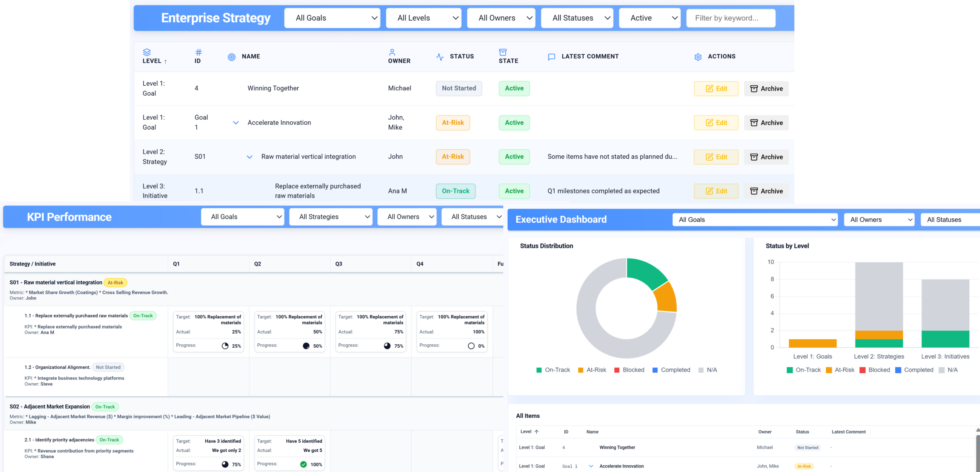Click the On-Track status badge for initiative 1.1 row
This screenshot has width=980, height=472.
coord(456,191)
